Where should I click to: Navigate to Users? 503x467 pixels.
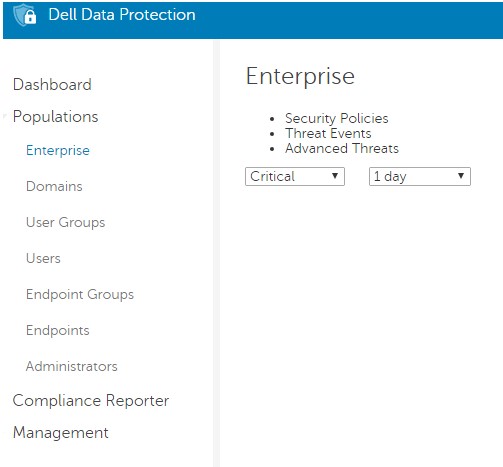click(43, 258)
